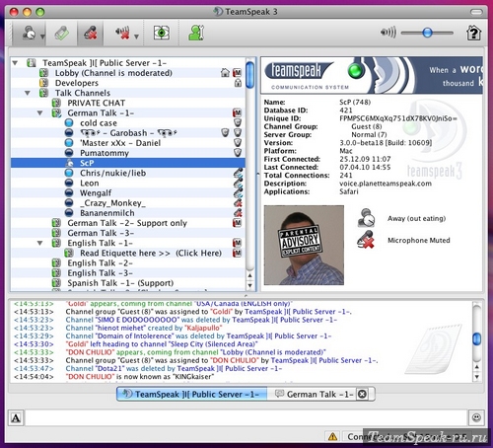Click the lock icon on Developers row
This screenshot has height=448, width=493.
pyautogui.click(x=238, y=83)
